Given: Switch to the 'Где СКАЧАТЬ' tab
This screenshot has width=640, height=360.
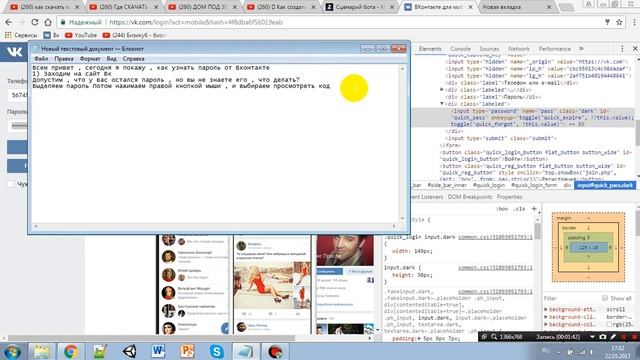Looking at the screenshot, I should tap(123, 7).
